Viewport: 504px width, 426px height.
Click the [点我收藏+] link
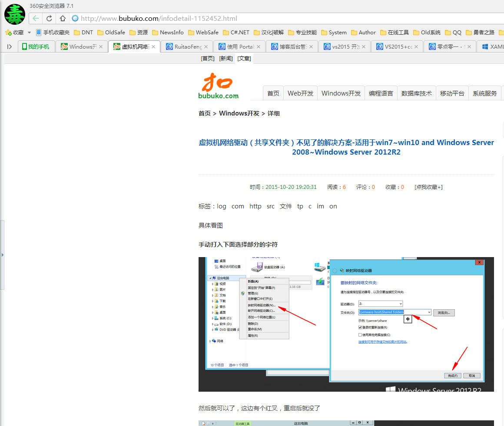pyautogui.click(x=428, y=187)
